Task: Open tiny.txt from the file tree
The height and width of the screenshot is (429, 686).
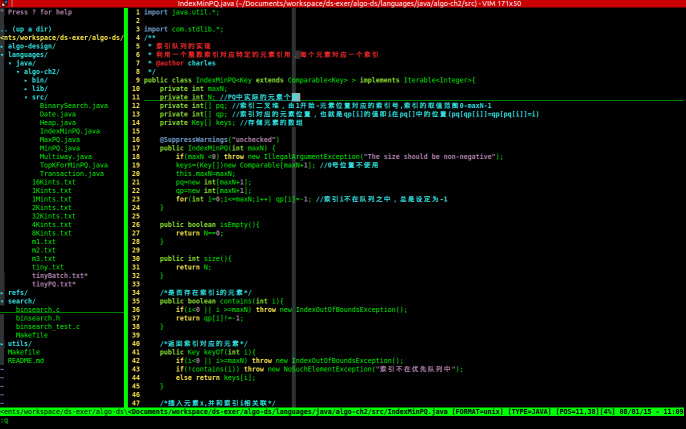Action: [48, 267]
